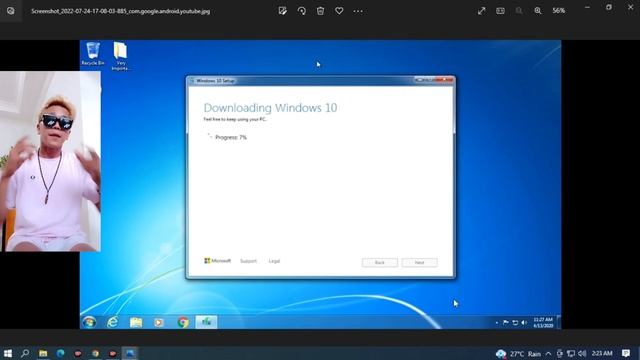Open Google Chrome on the Windows 7 taskbar
The image size is (640, 360).
183,322
